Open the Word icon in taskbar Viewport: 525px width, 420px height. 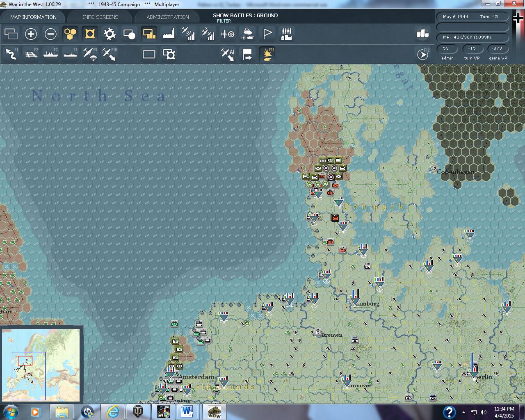coord(187,412)
